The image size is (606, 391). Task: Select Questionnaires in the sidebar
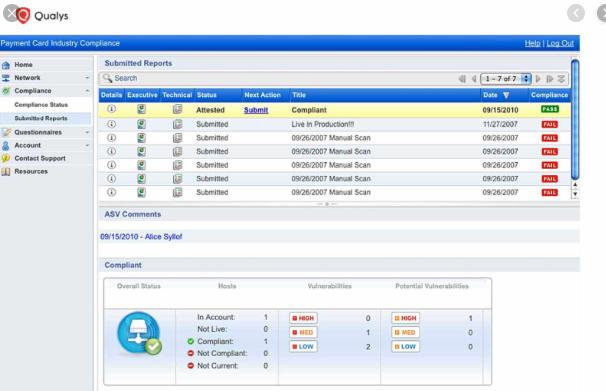coord(38,132)
